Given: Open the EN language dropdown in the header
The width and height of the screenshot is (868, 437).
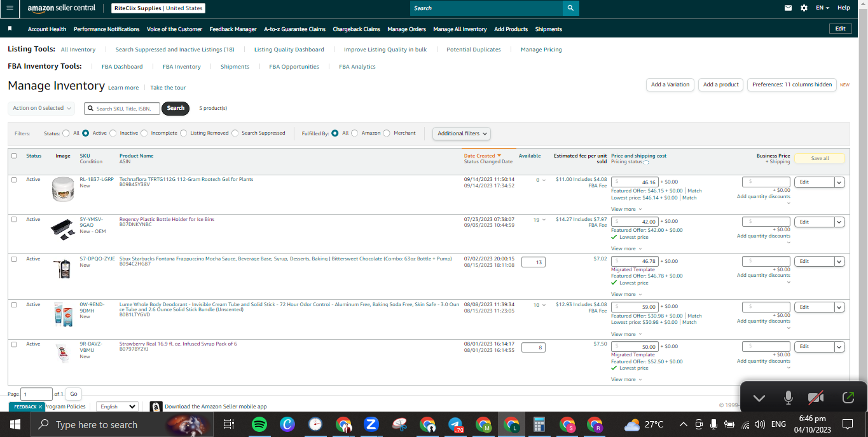Looking at the screenshot, I should pyautogui.click(x=823, y=8).
